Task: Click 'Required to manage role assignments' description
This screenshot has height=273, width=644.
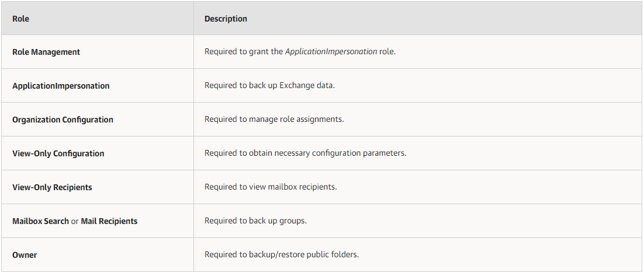Action: coord(274,120)
